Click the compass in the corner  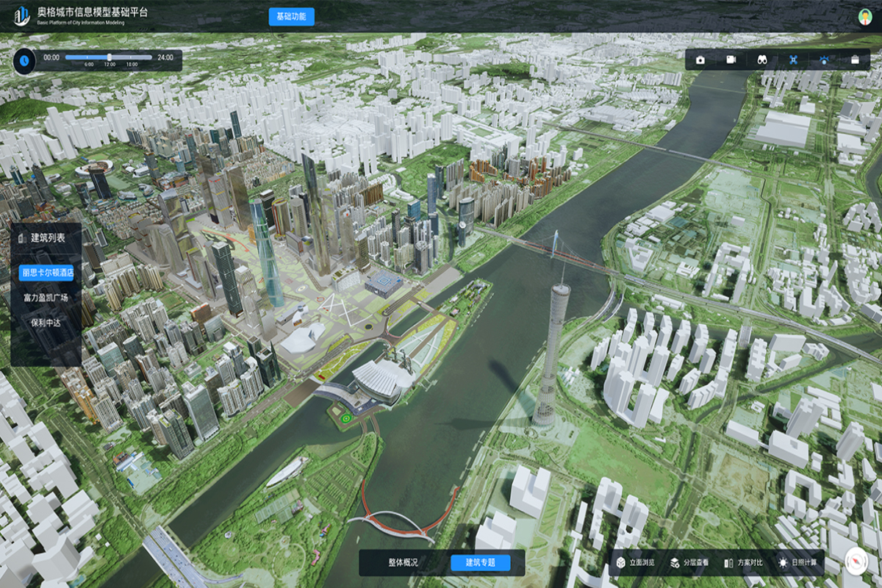(856, 561)
